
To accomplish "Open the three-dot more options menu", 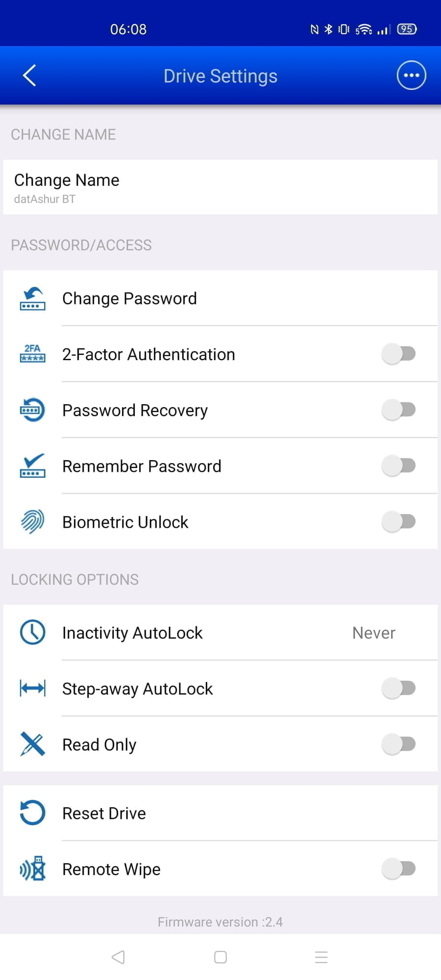I will (x=411, y=75).
